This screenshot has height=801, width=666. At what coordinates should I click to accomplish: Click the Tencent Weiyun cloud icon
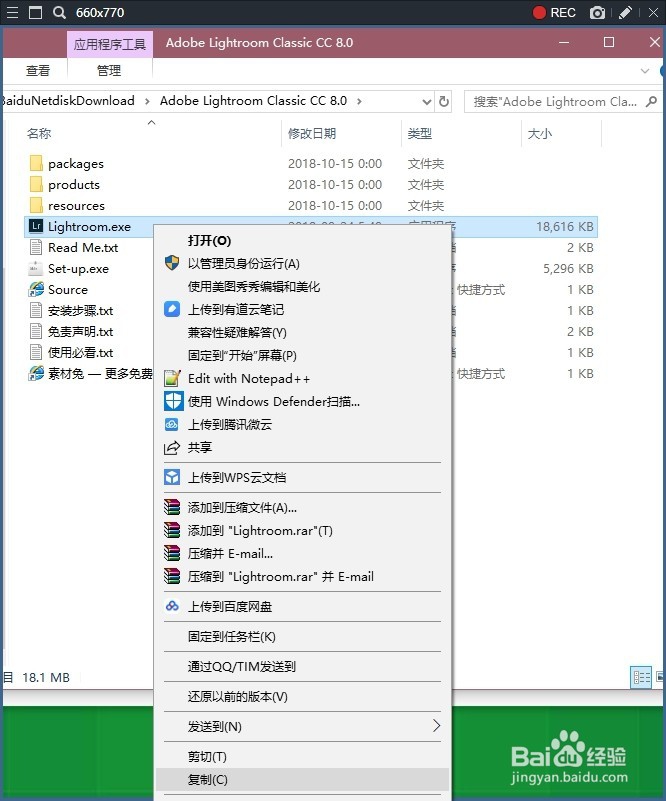click(172, 424)
